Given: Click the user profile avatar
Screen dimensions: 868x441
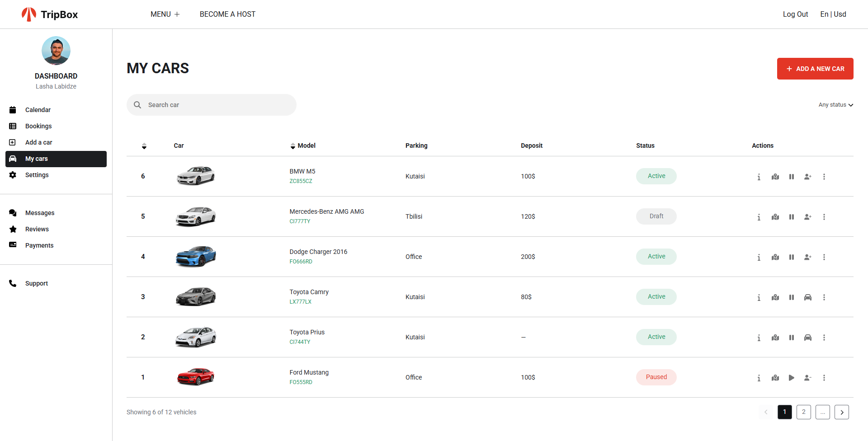Looking at the screenshot, I should [x=56, y=51].
